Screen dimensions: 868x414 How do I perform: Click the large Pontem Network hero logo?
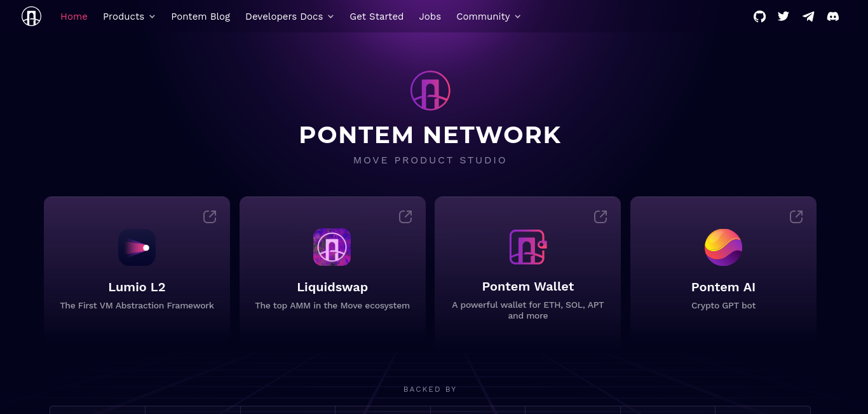point(430,90)
